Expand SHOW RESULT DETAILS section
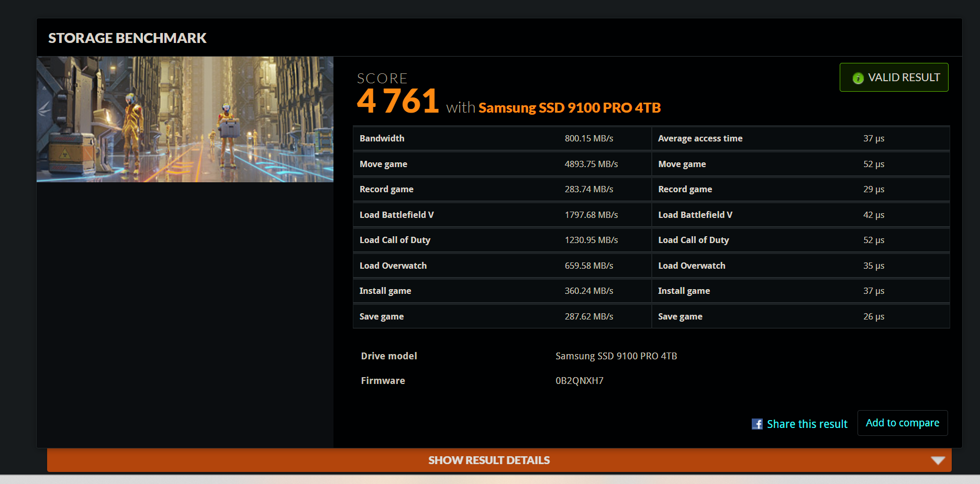Viewport: 980px width, 484px height. pos(488,460)
